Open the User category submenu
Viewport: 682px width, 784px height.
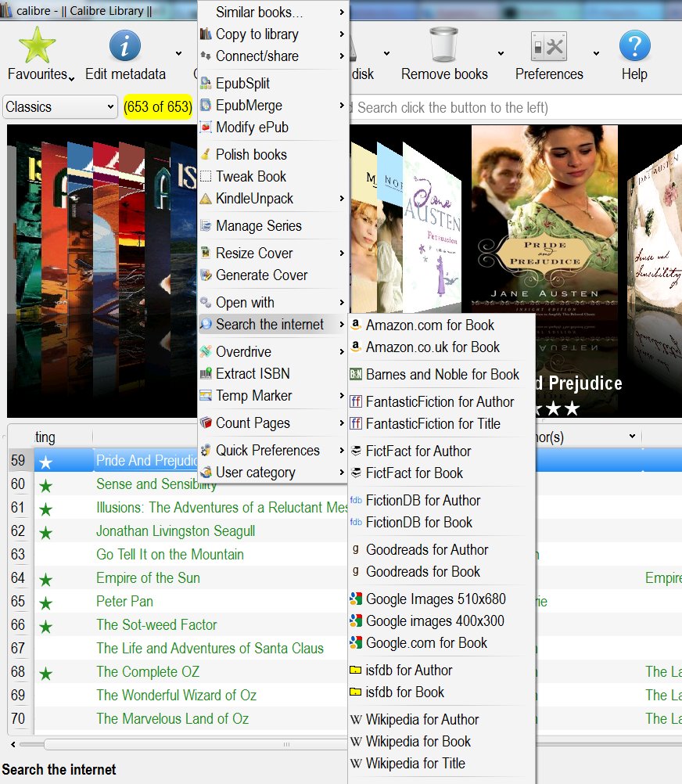273,473
